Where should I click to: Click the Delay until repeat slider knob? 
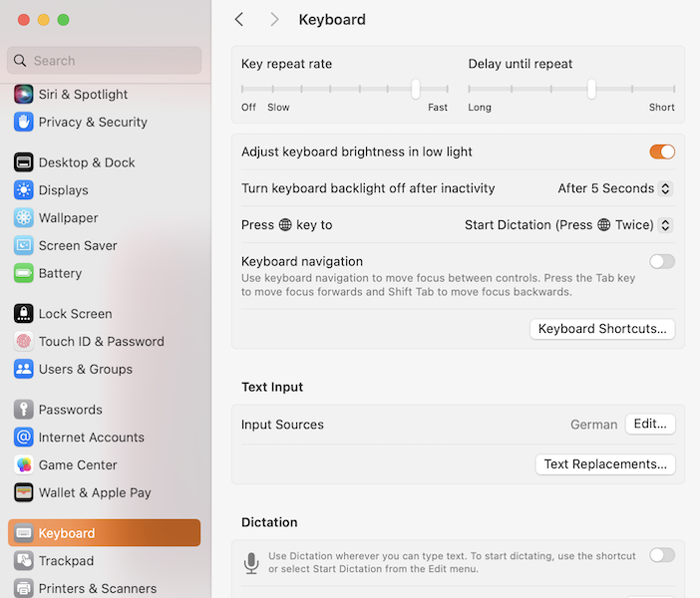tap(591, 89)
